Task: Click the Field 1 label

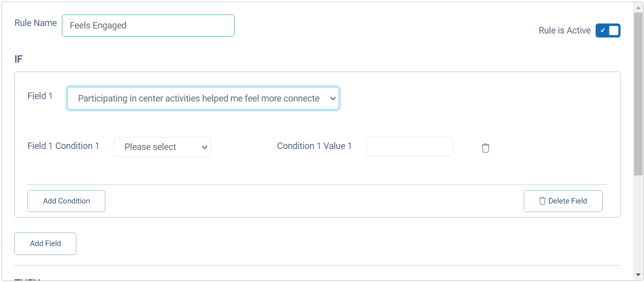Action: [40, 96]
